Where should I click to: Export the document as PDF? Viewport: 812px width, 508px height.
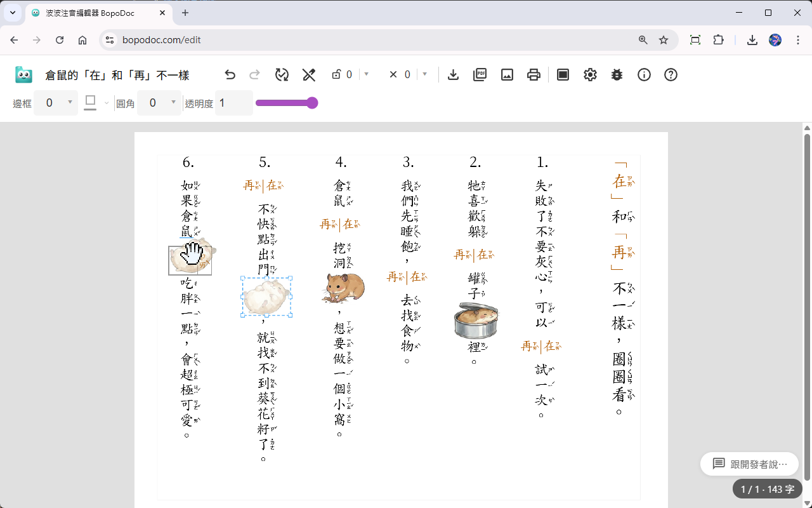tap(480, 74)
